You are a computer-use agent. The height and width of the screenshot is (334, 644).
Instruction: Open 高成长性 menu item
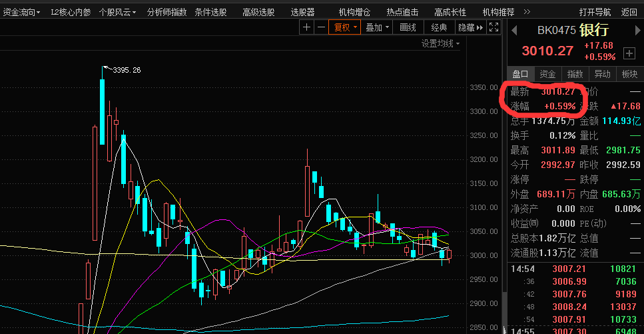[x=451, y=13]
